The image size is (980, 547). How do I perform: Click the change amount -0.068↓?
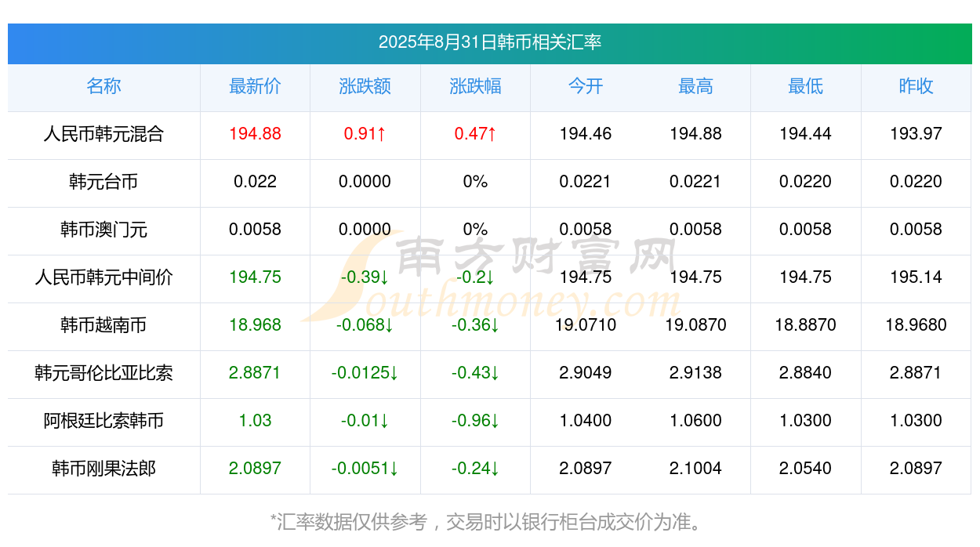click(365, 325)
